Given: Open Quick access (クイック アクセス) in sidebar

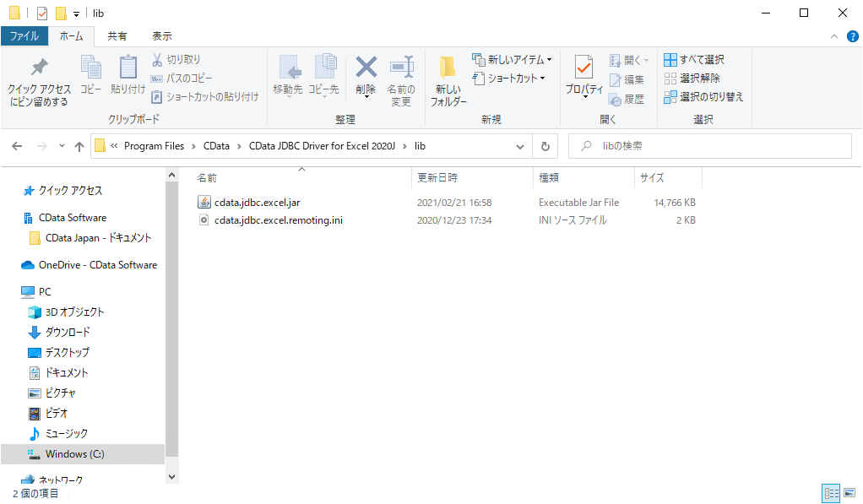Looking at the screenshot, I should pos(70,191).
